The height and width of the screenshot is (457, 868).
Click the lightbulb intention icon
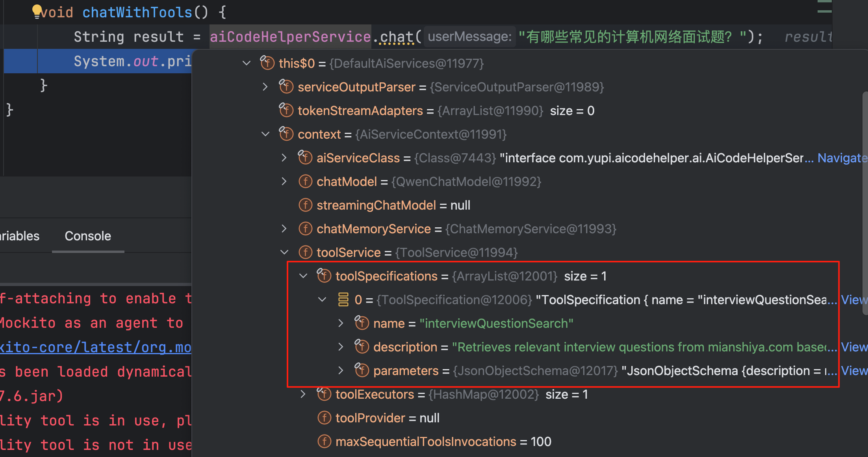[37, 11]
